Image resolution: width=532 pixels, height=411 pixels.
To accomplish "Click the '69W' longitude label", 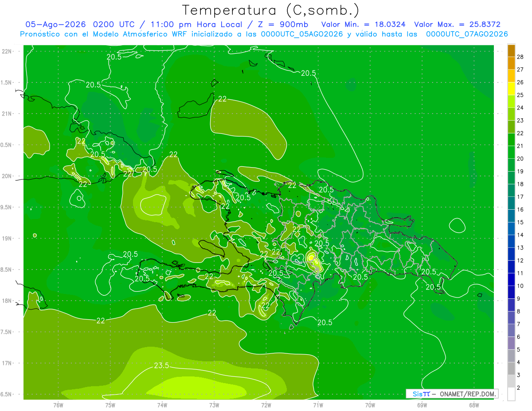I will coord(422,405).
